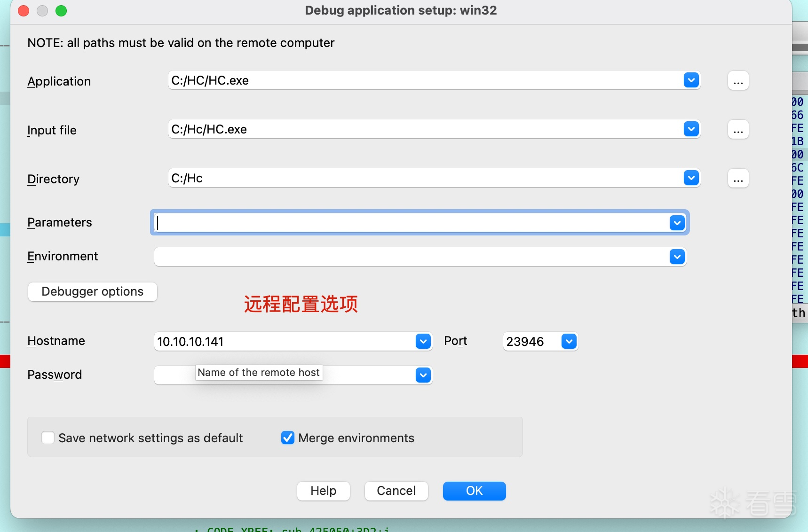Expand the Input file dropdown arrow
808x532 pixels.
pyautogui.click(x=691, y=129)
